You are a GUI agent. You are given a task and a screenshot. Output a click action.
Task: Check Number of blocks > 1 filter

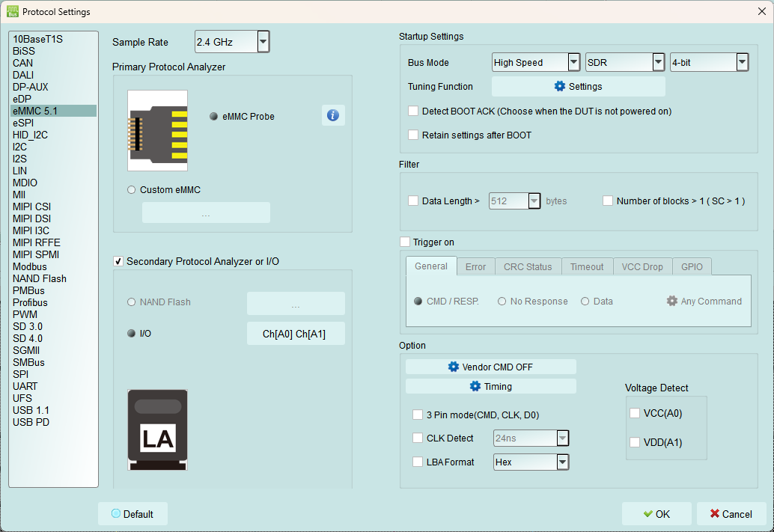click(x=608, y=201)
